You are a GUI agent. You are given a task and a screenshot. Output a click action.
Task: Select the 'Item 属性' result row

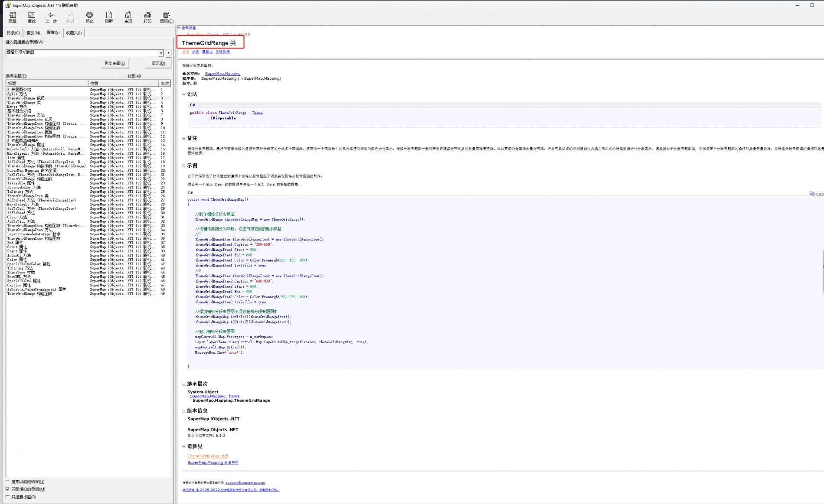coord(88,158)
